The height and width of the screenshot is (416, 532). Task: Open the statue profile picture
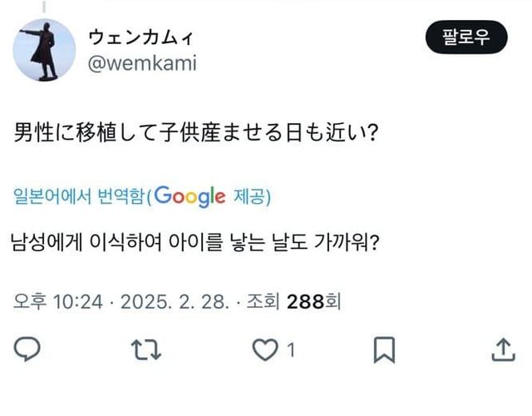45,49
